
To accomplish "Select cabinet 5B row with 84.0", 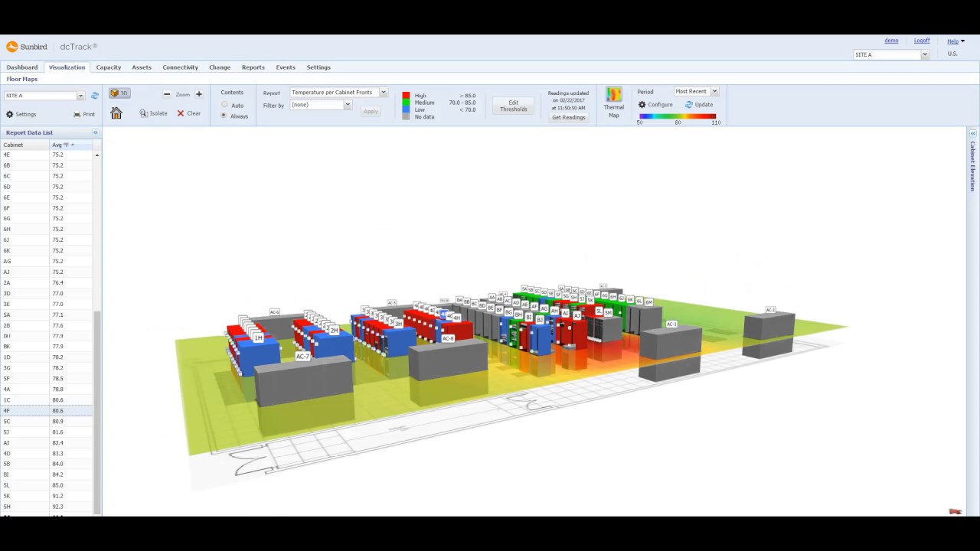I will 46,464.
